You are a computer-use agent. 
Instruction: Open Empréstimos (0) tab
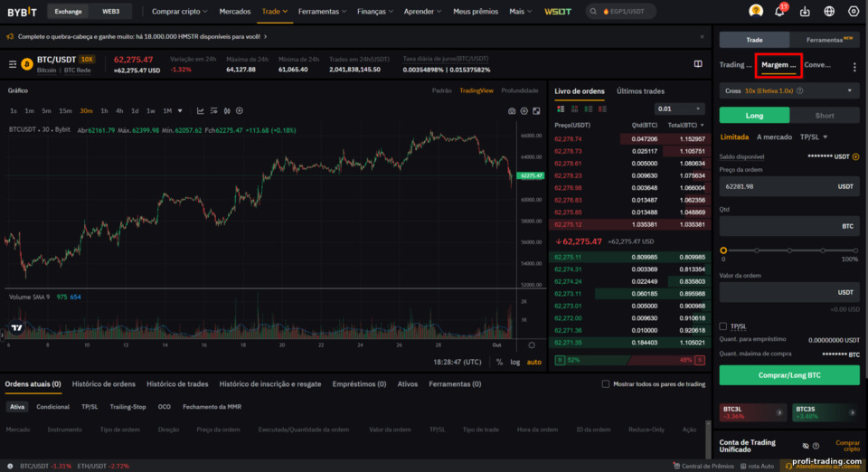pyautogui.click(x=359, y=384)
